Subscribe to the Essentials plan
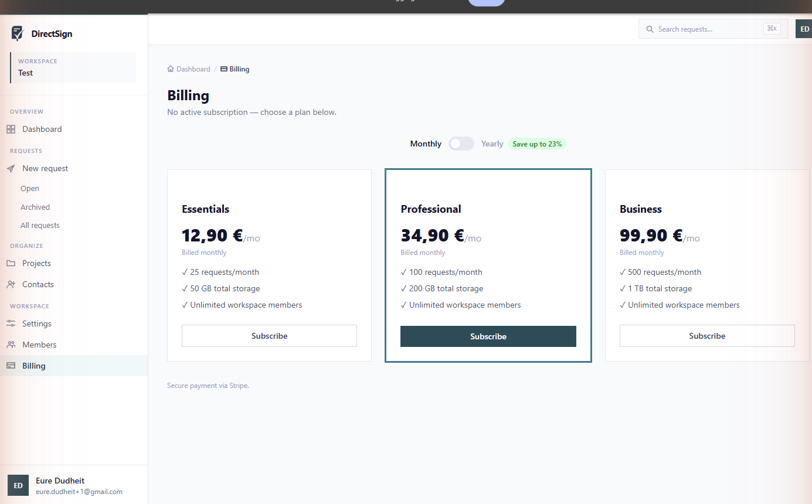The height and width of the screenshot is (504, 812). (269, 336)
